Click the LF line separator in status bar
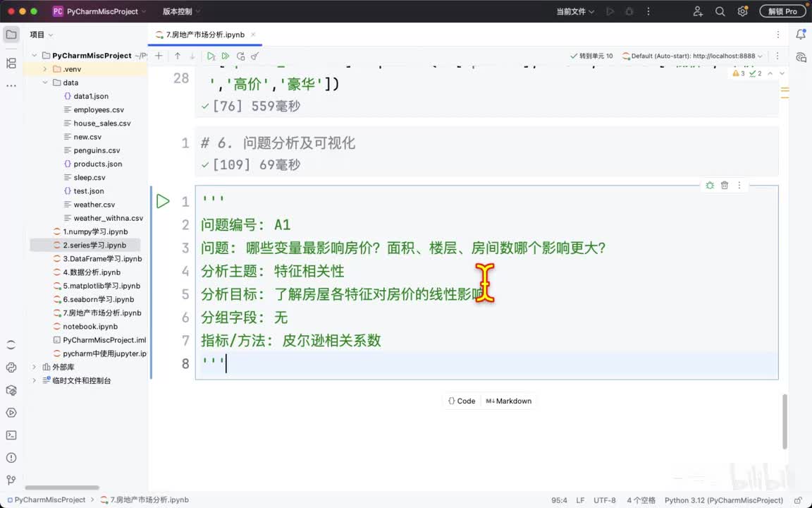 click(580, 500)
